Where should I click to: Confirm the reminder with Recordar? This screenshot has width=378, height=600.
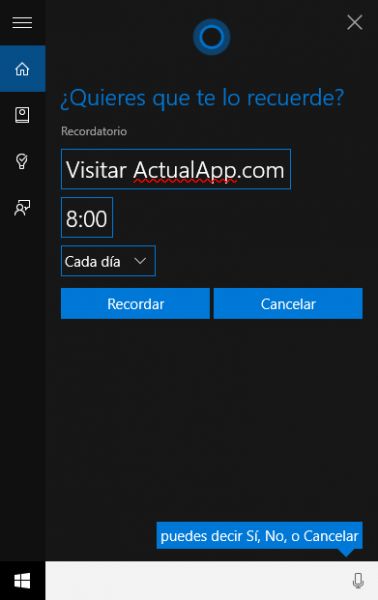pyautogui.click(x=135, y=304)
